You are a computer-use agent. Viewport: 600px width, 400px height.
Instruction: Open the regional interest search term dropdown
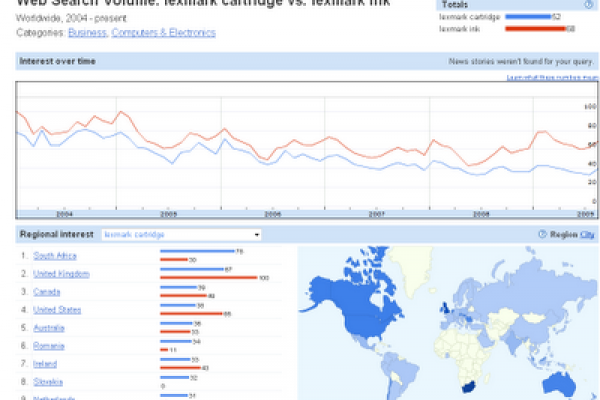click(181, 235)
